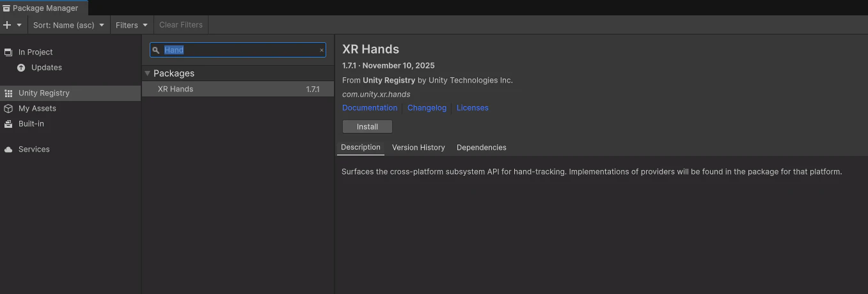
Task: Select the XR Hands package row
Action: 238,89
